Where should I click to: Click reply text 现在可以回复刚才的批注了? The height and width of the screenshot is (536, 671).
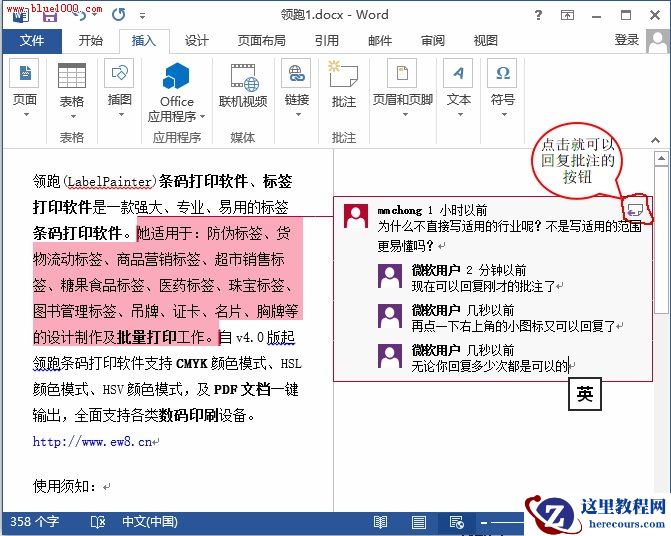483,286
